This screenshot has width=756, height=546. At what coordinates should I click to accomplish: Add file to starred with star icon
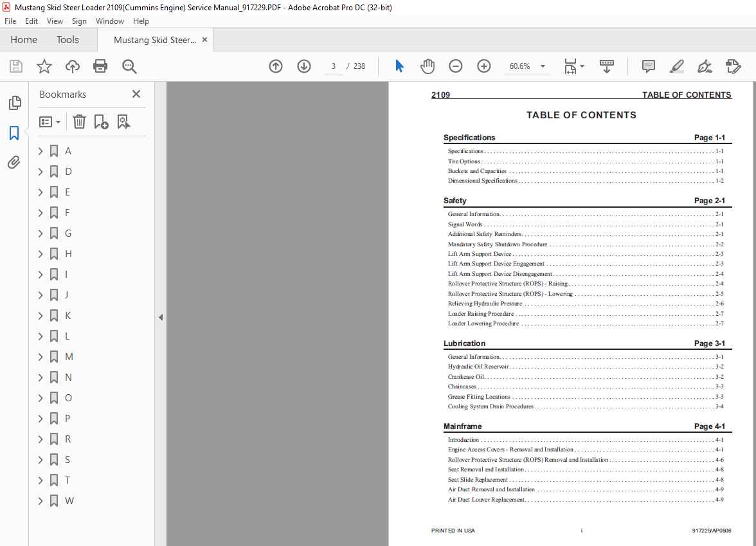click(x=44, y=66)
